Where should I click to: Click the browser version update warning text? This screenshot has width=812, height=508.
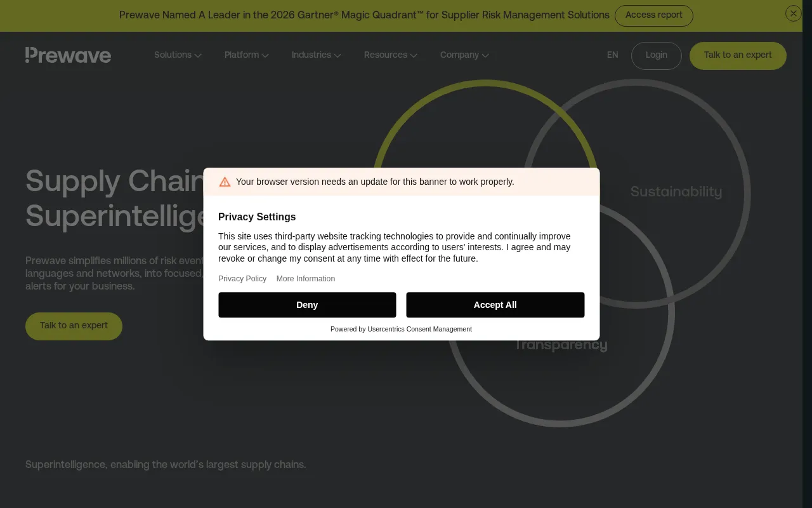(x=375, y=182)
